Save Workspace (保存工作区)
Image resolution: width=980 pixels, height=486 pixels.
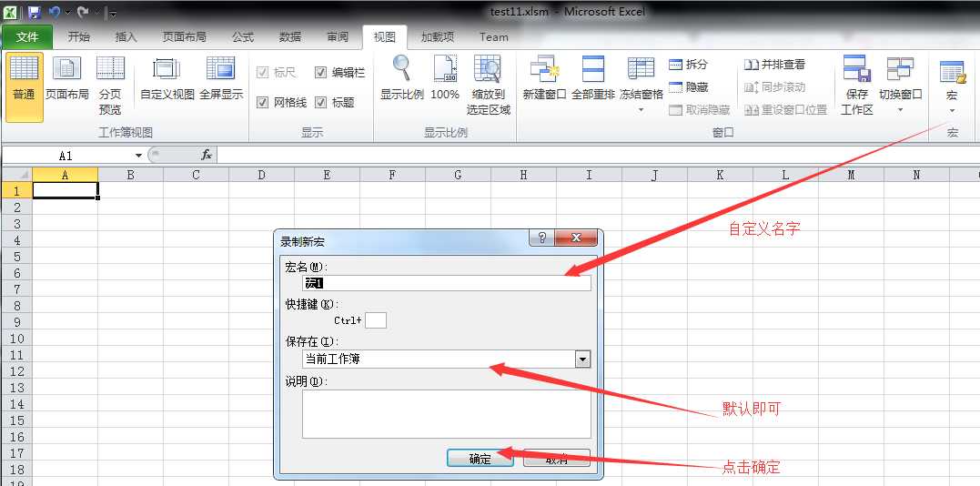(856, 86)
